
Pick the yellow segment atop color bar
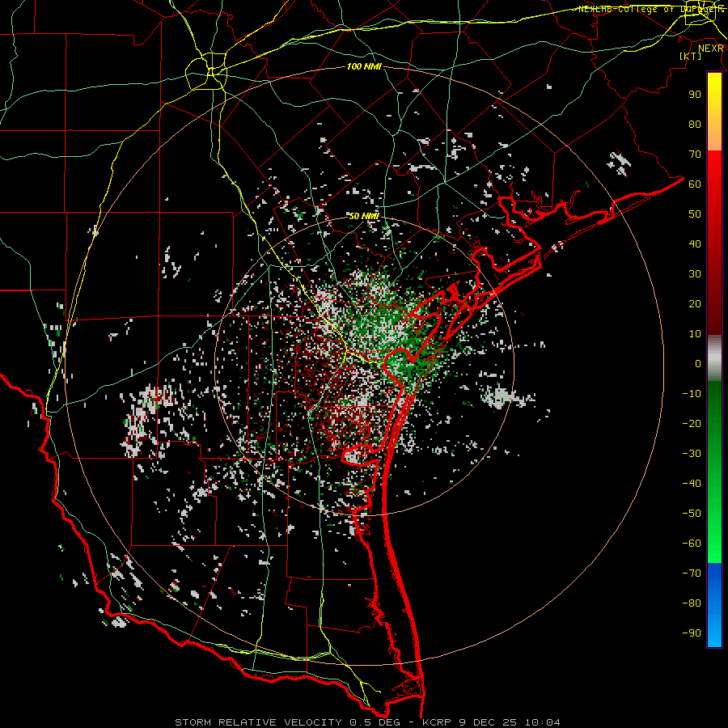(x=714, y=112)
